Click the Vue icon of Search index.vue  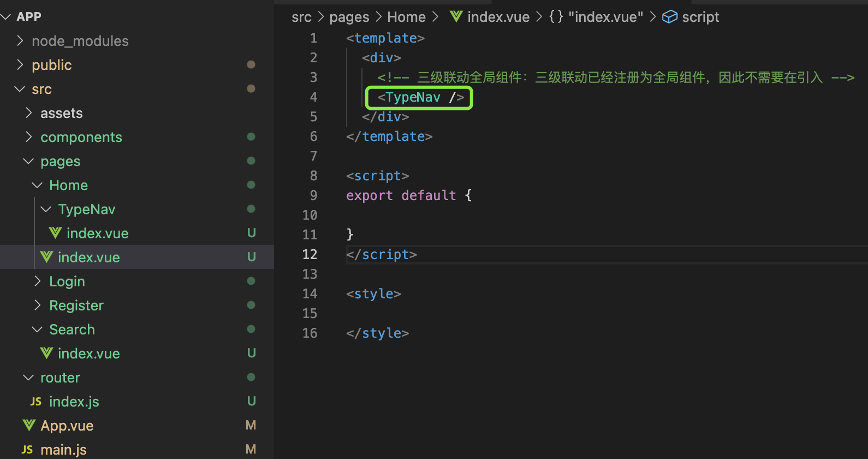tap(46, 354)
